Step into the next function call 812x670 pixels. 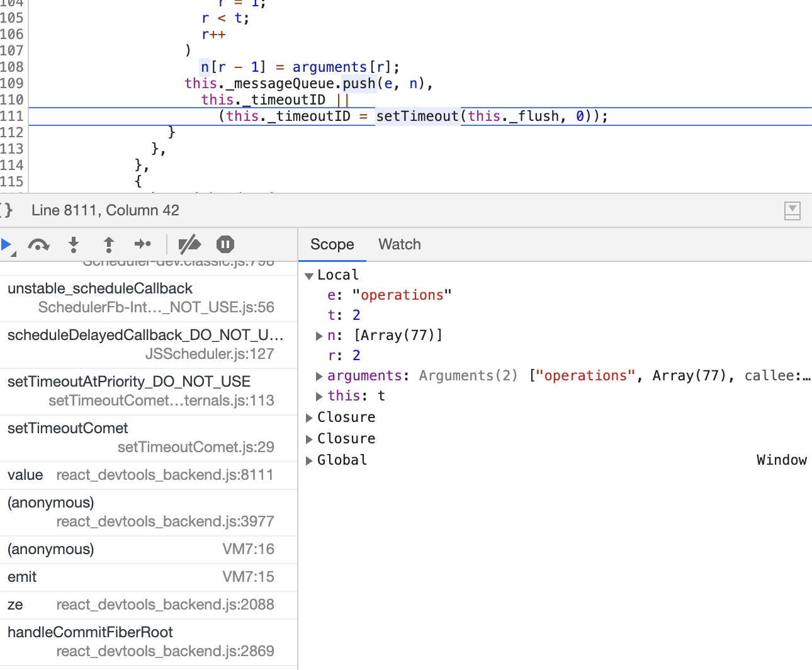pyautogui.click(x=74, y=245)
